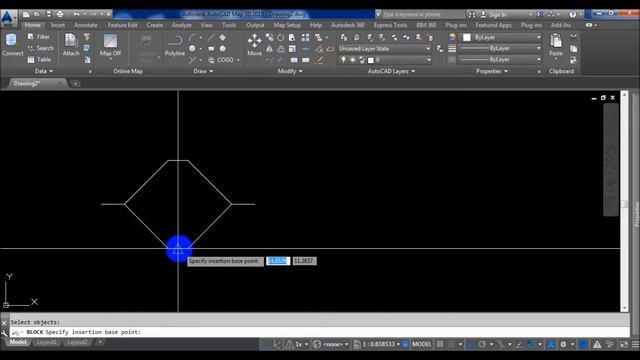Screen dimensions: 640x360
Task: Expand the Draw panel dropdown
Action: coord(203,71)
